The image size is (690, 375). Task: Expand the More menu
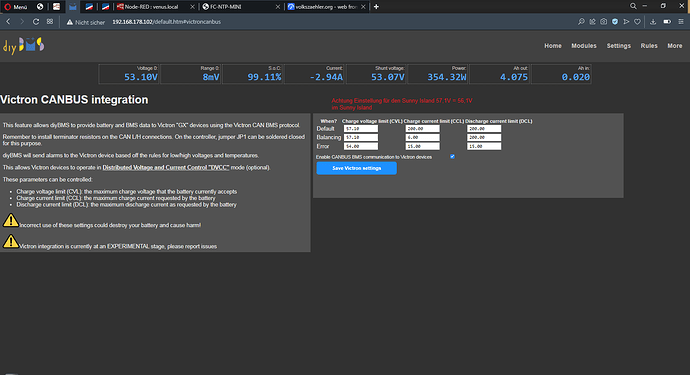click(x=675, y=46)
